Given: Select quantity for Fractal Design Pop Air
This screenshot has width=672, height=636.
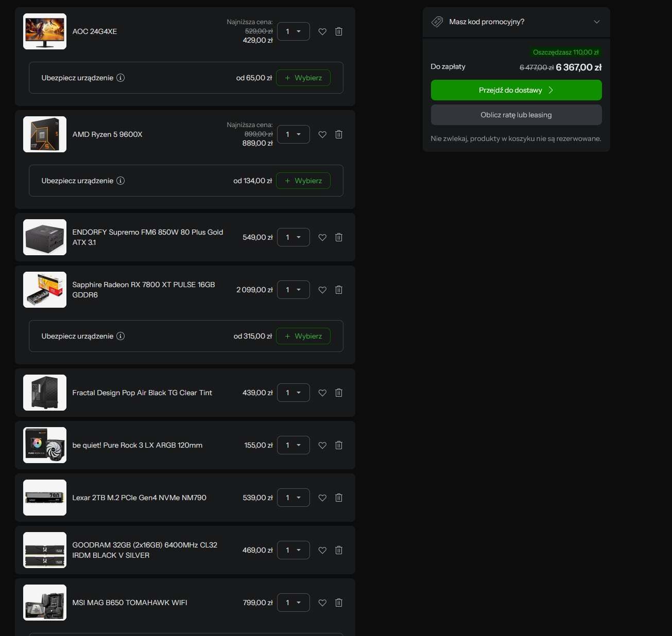Looking at the screenshot, I should click(x=294, y=393).
